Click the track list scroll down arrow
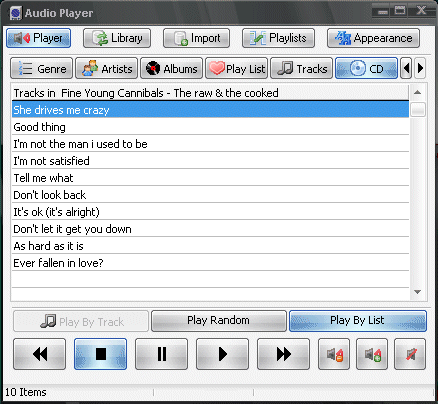438x404 pixels. 417,292
